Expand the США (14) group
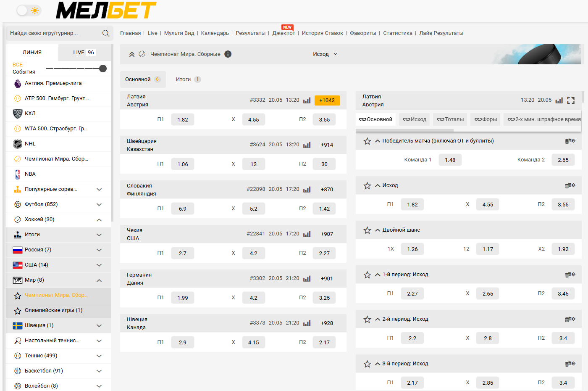Viewport: 588px width, 391px height. pyautogui.click(x=99, y=265)
